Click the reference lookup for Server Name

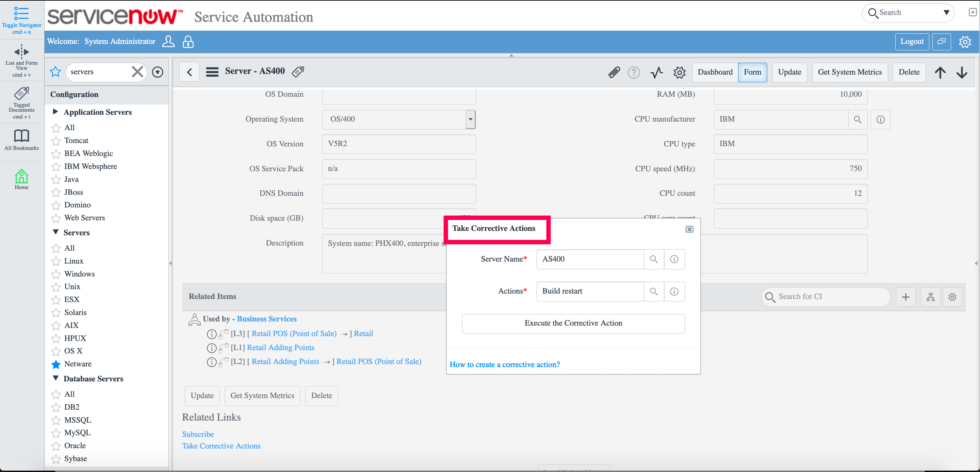coord(654,259)
